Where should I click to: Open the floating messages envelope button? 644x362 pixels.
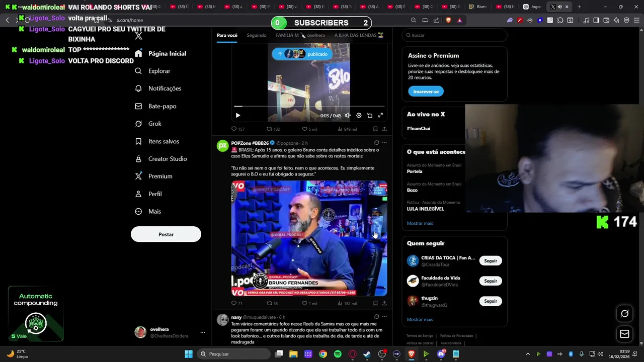pos(624,334)
